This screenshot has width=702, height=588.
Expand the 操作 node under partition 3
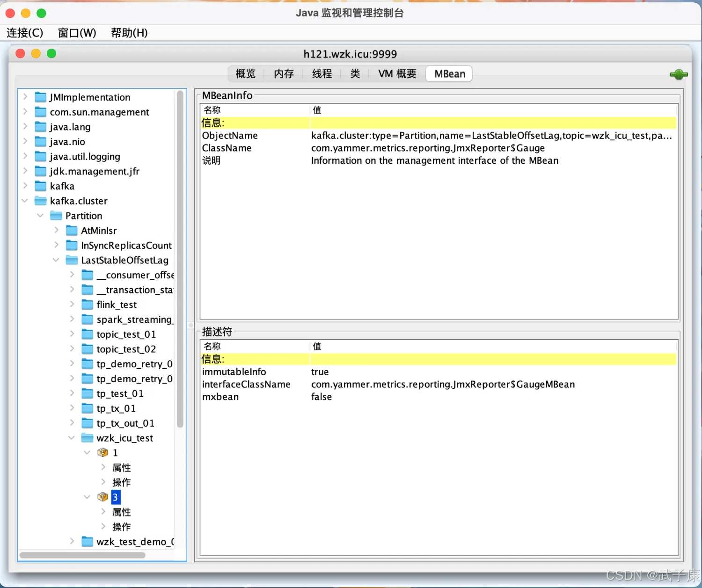(x=103, y=527)
